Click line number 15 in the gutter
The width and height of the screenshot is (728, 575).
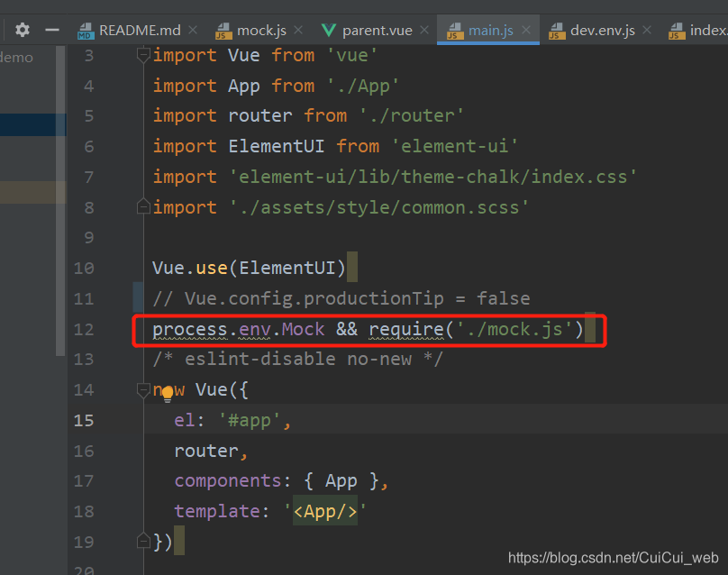pos(84,420)
